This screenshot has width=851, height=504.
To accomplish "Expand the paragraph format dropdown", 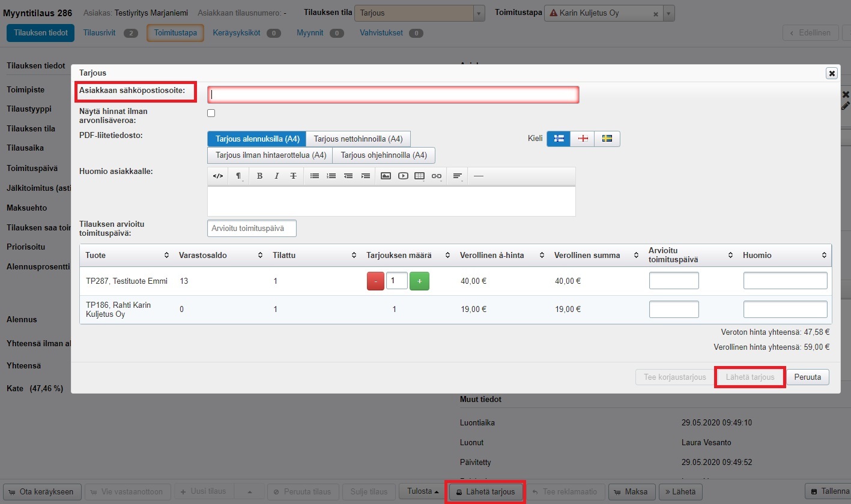I will (238, 176).
